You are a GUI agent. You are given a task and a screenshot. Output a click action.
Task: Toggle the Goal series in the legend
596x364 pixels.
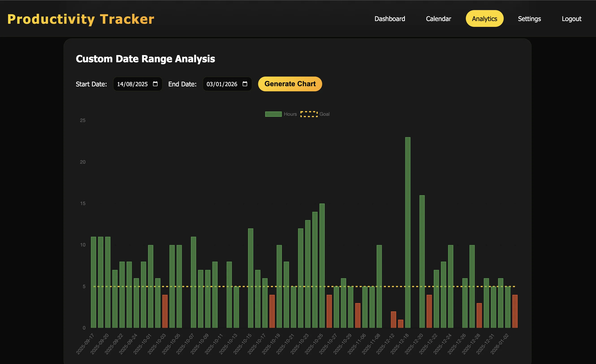pyautogui.click(x=324, y=114)
